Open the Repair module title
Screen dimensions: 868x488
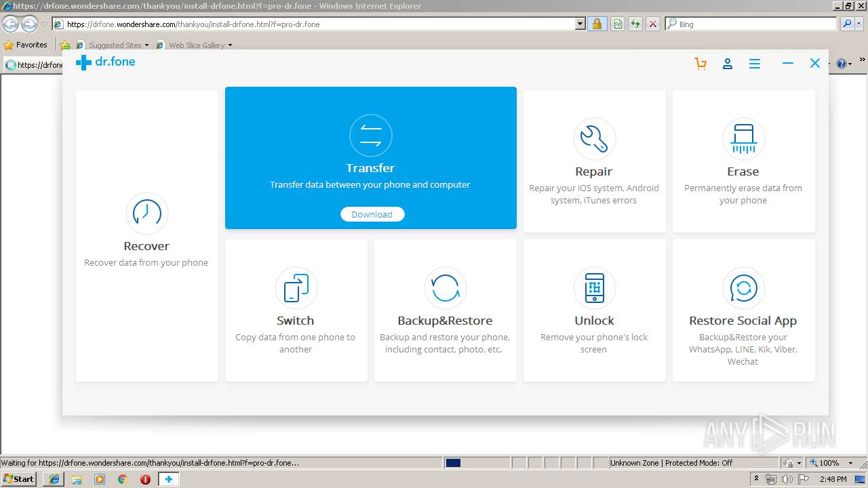(594, 171)
